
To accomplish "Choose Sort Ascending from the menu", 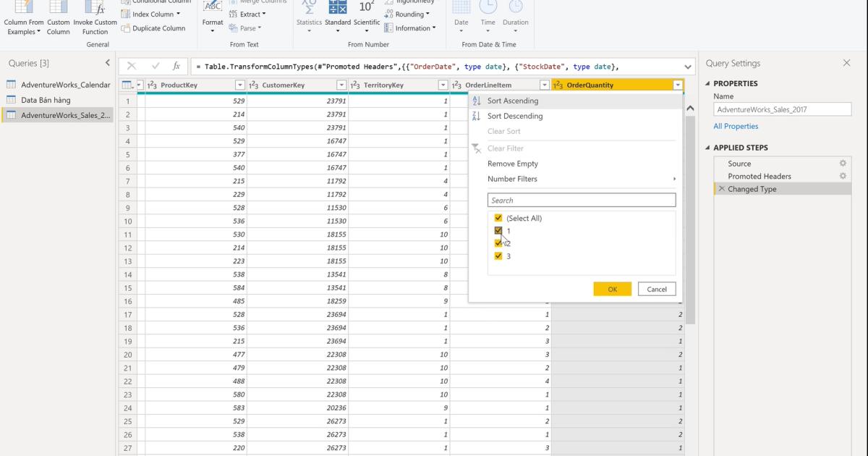I will pos(514,100).
